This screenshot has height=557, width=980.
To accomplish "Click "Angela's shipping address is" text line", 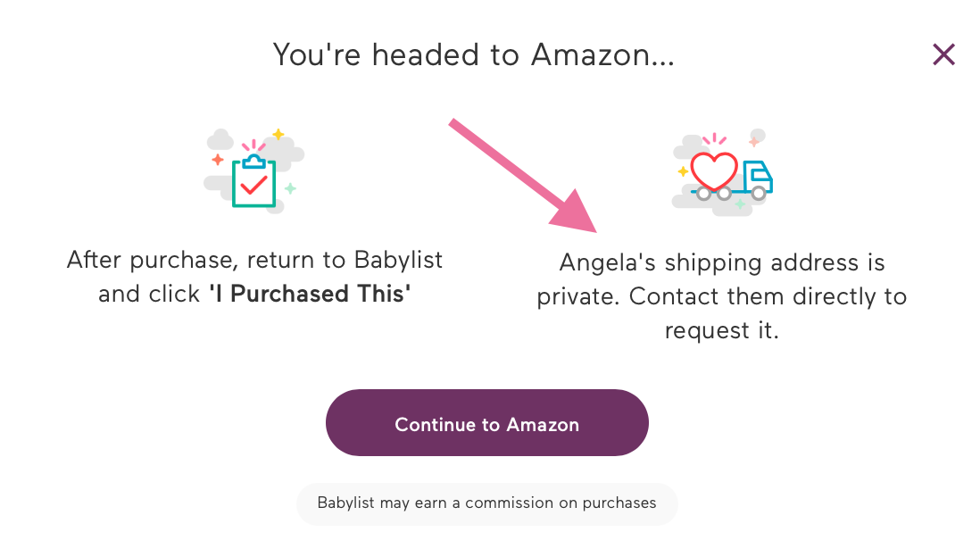I will [x=722, y=262].
